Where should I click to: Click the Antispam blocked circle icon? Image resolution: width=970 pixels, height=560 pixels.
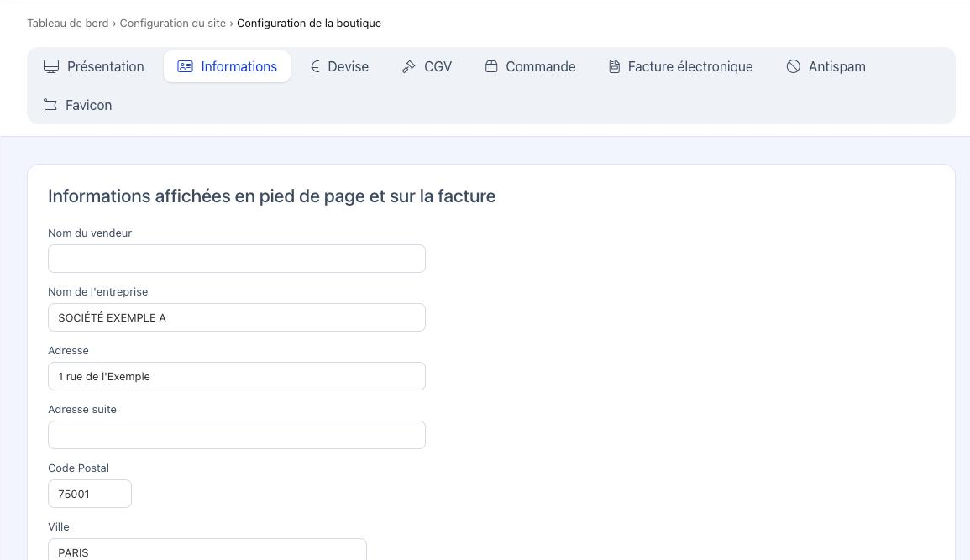[x=793, y=67]
